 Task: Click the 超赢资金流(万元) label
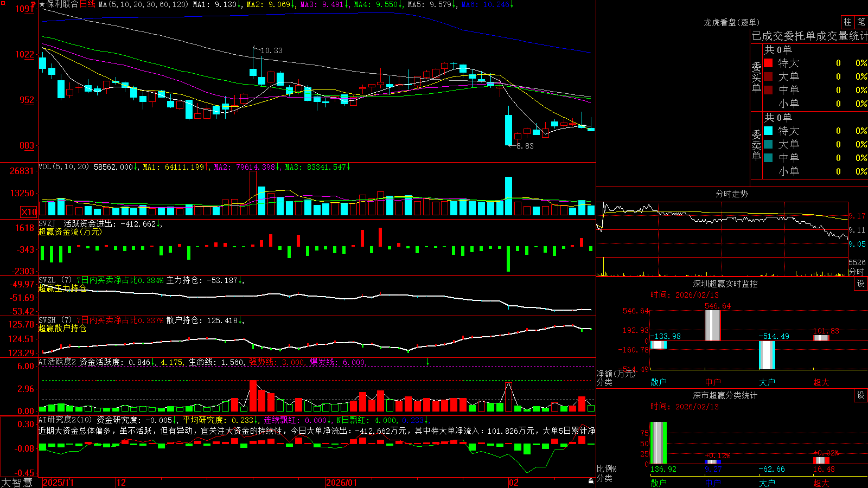coord(69,232)
